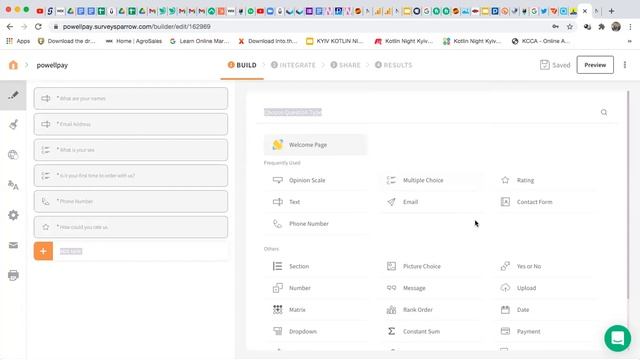
Task: Open the 'Email Address' question card
Action: pyautogui.click(x=131, y=124)
